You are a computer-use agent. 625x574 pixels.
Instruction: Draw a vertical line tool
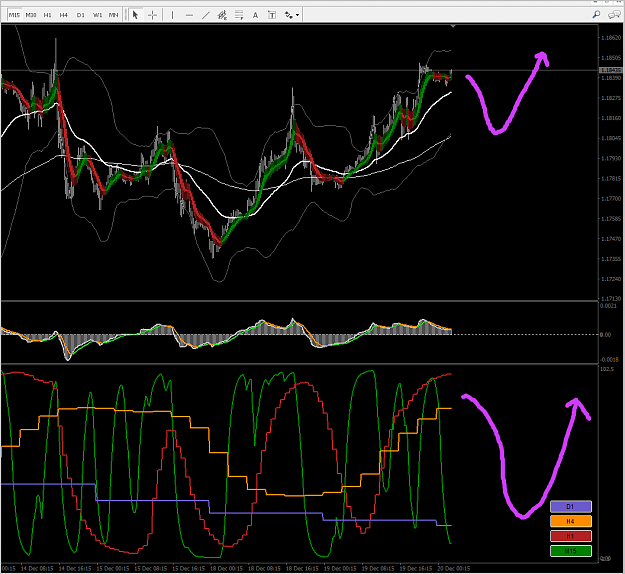[172, 15]
